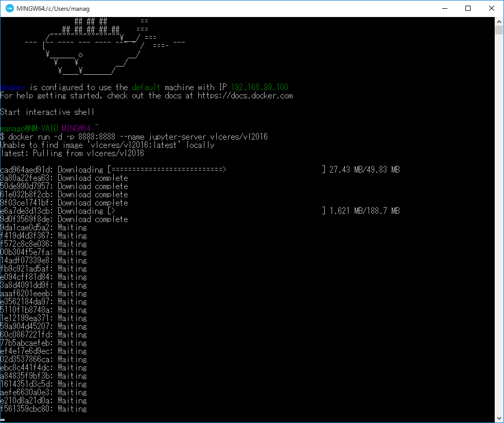Click layer 'e3562184da97: Waiting'
The image size is (504, 423).
pyautogui.click(x=44, y=301)
